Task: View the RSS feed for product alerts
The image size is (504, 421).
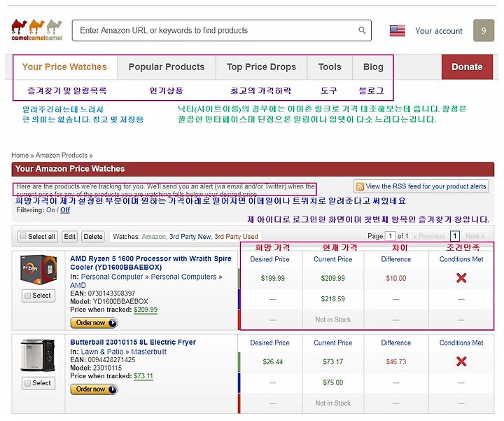Action: (x=421, y=186)
